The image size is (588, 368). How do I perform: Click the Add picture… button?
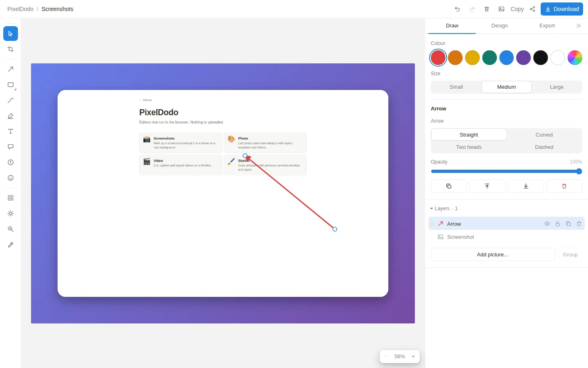pos(493,254)
